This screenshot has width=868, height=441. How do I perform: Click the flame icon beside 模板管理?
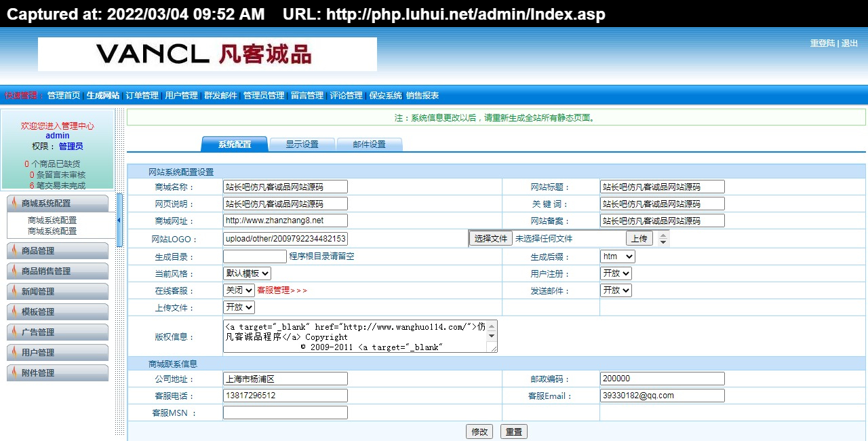(x=14, y=311)
